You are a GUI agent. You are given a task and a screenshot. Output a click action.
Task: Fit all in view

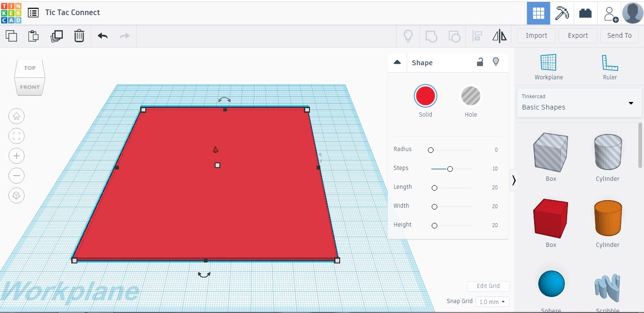(x=17, y=136)
